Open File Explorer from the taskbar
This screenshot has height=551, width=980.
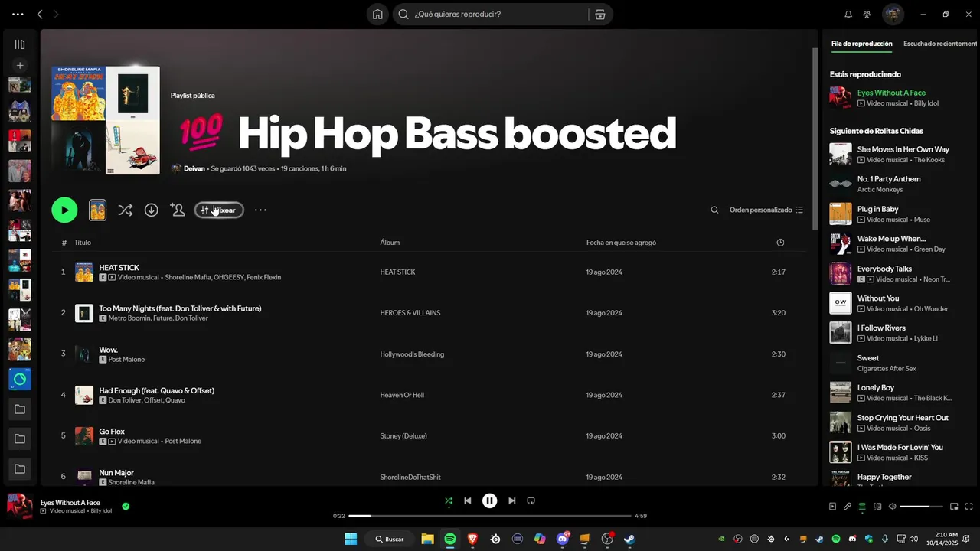427,539
